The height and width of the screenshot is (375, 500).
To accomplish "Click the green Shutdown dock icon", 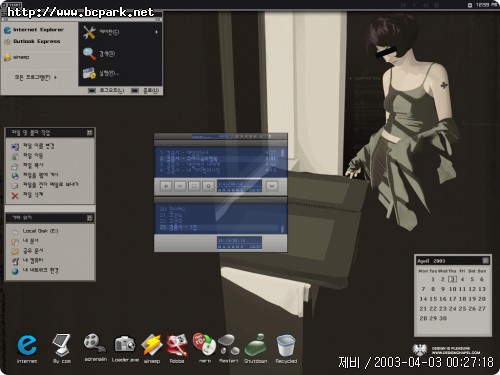I will (256, 345).
